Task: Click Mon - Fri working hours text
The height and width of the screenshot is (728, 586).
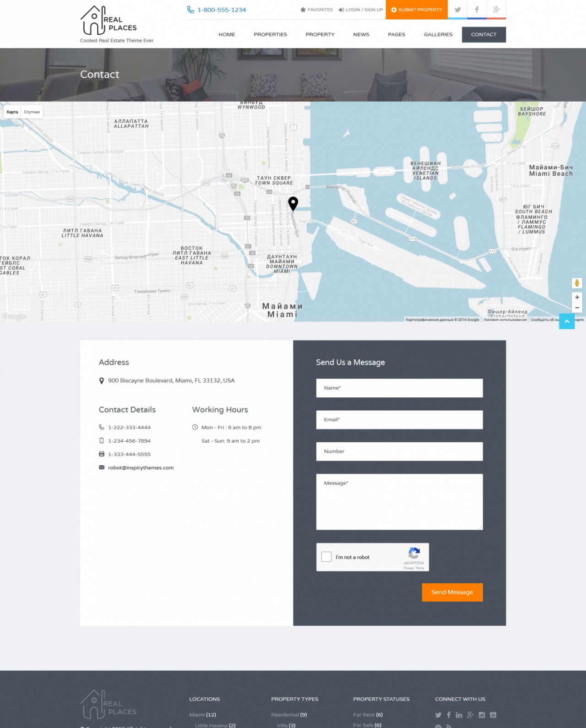Action: (231, 427)
